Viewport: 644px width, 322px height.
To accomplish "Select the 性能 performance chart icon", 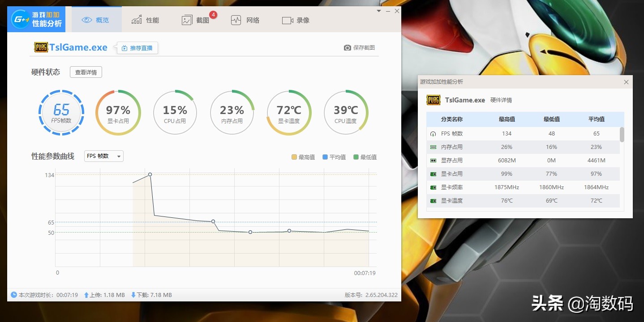I will 137,19.
